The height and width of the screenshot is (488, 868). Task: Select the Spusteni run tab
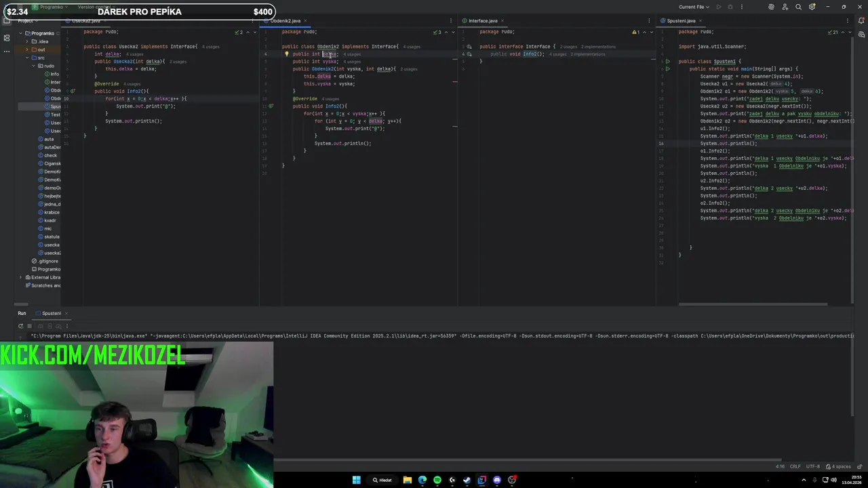point(51,313)
